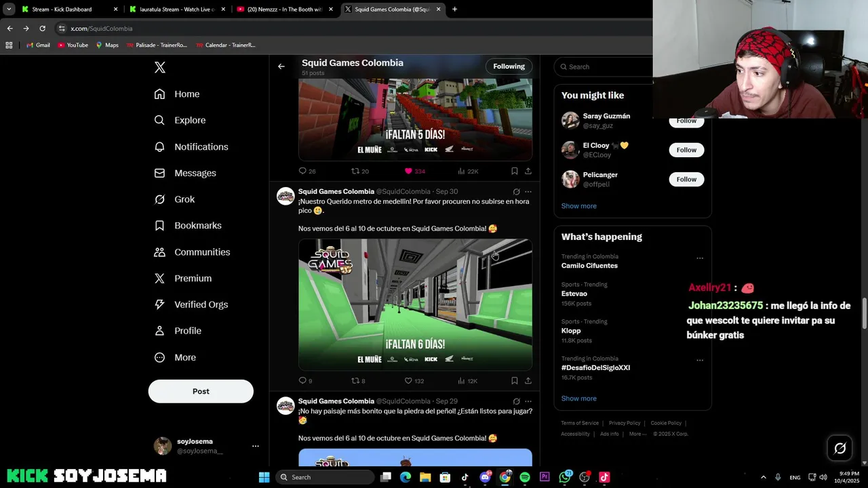Open the Estevao trending topic

coord(574,293)
